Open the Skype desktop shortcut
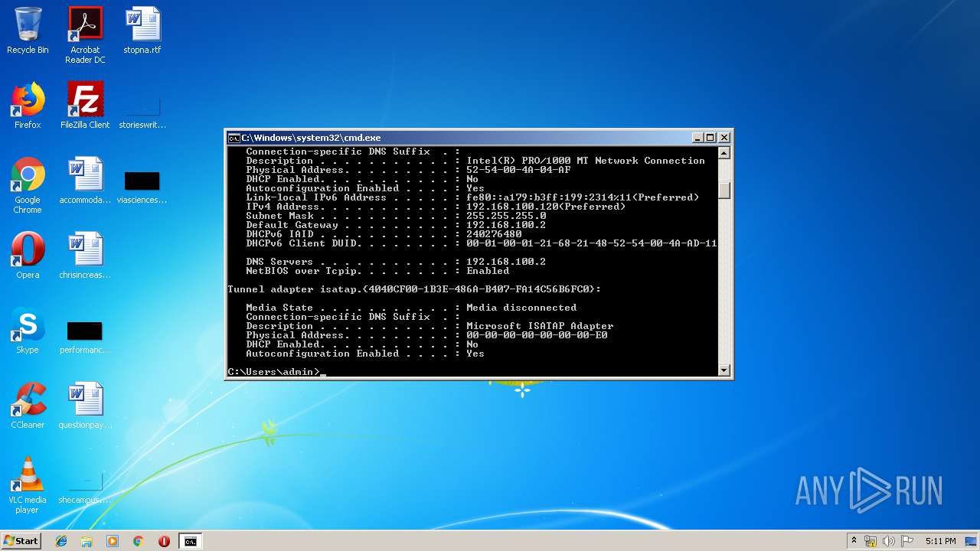 tap(28, 331)
